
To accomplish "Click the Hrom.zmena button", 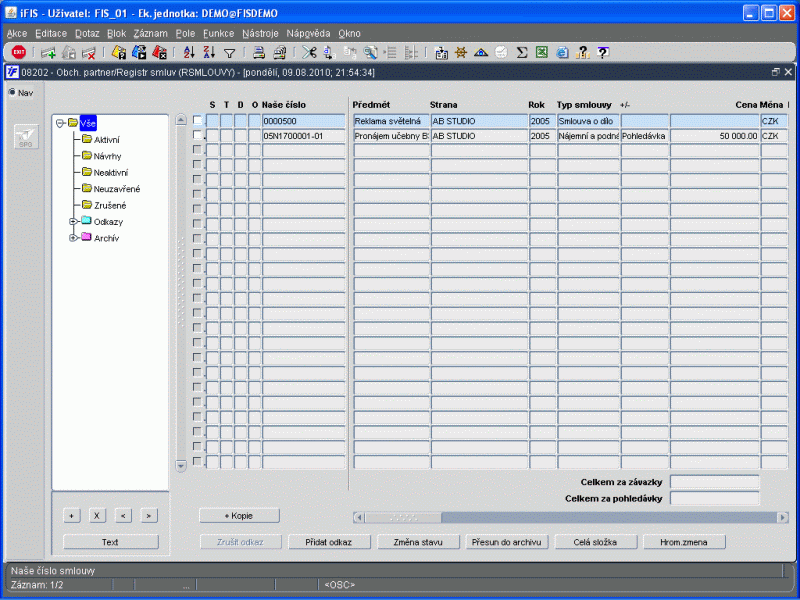I will click(x=684, y=542).
